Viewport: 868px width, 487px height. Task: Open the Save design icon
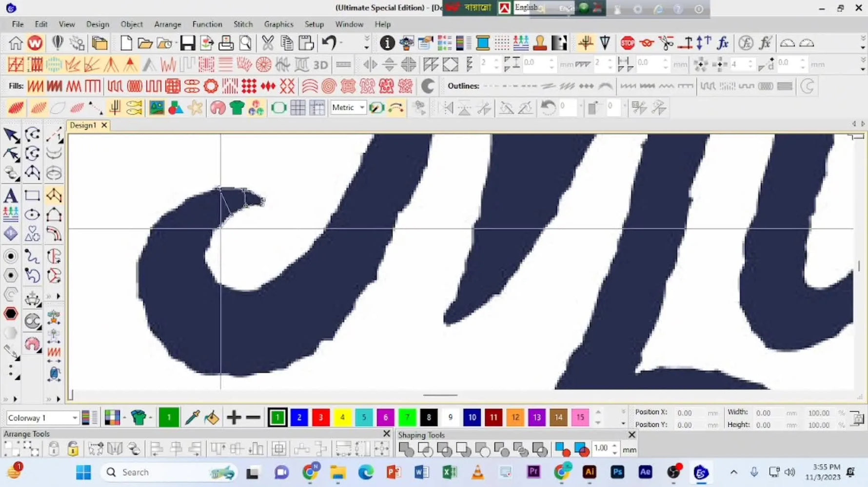point(187,42)
